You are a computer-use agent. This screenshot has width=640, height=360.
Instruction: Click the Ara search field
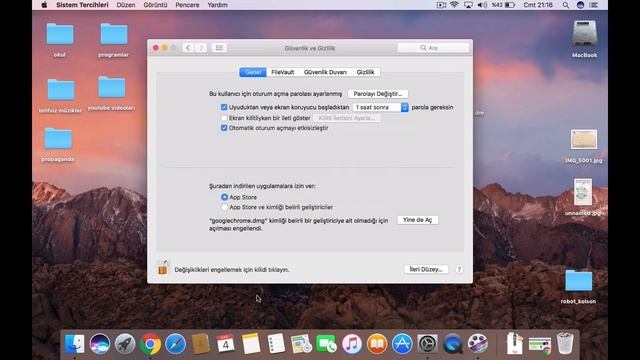click(x=433, y=48)
